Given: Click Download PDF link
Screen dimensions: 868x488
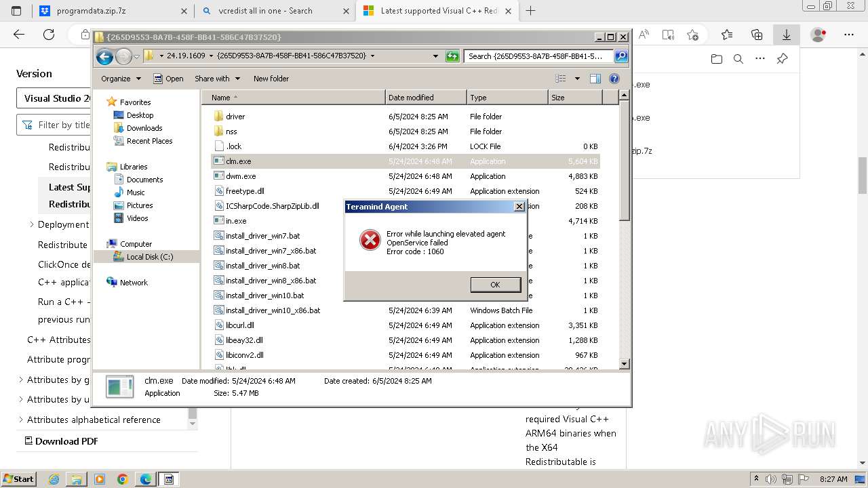Looking at the screenshot, I should coord(61,441).
